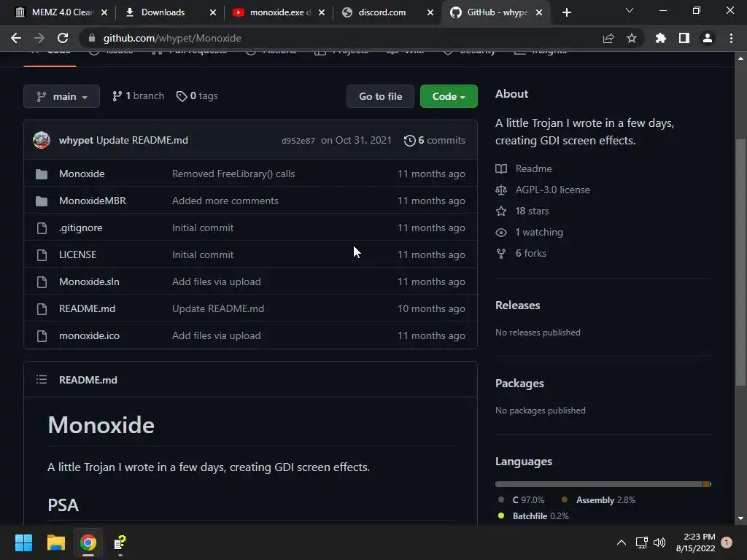Click the Assembly 2.8% language link
The height and width of the screenshot is (560, 747).
click(605, 500)
